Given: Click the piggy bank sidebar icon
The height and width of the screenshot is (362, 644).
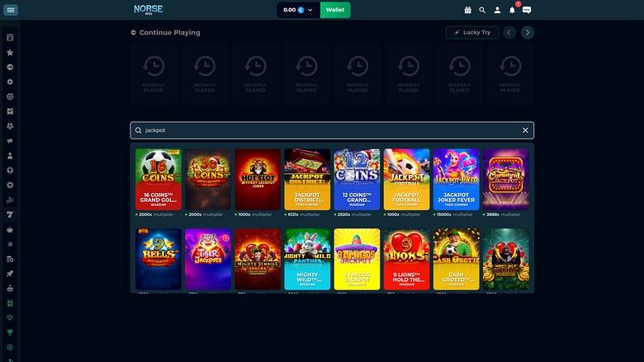Looking at the screenshot, I should pos(10,229).
